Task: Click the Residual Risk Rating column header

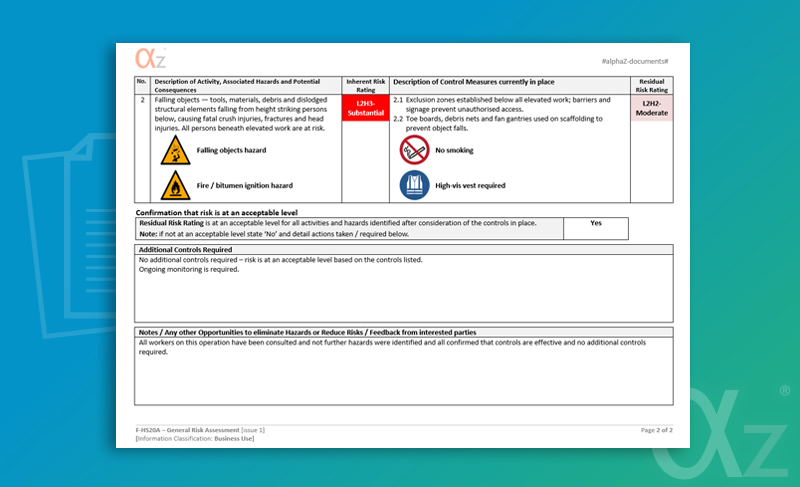Action: point(651,85)
